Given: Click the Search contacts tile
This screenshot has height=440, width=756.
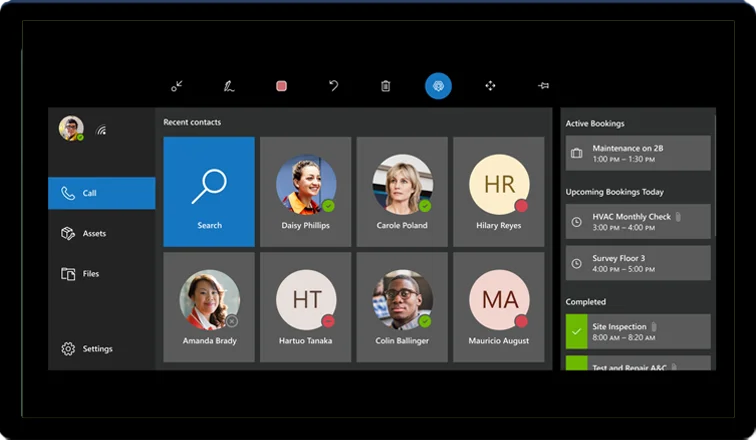Looking at the screenshot, I should [x=209, y=192].
